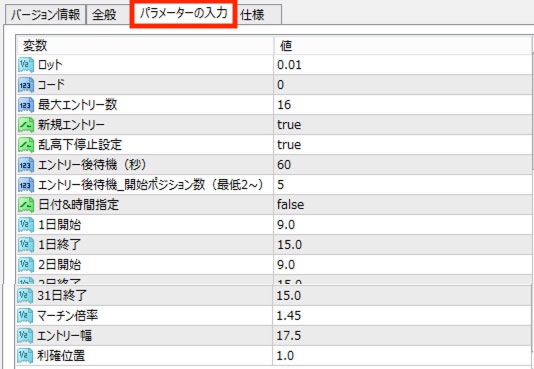Click the double icon beside マーチン倍率
534x369 pixels.
(x=25, y=316)
